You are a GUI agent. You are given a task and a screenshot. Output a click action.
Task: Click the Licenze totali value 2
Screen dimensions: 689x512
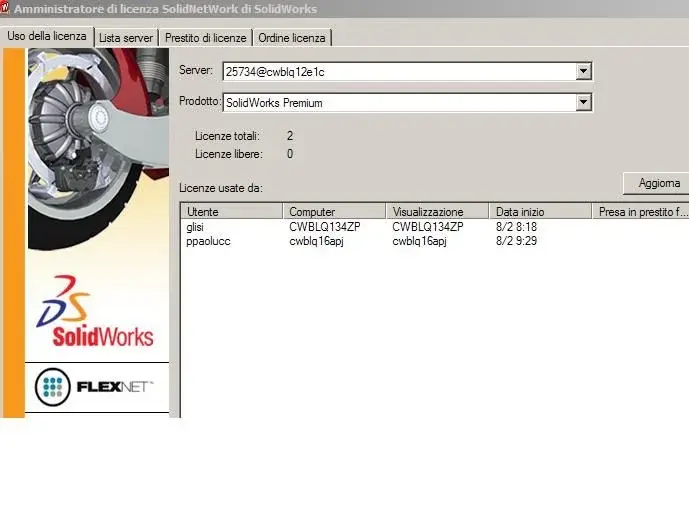[x=290, y=136]
